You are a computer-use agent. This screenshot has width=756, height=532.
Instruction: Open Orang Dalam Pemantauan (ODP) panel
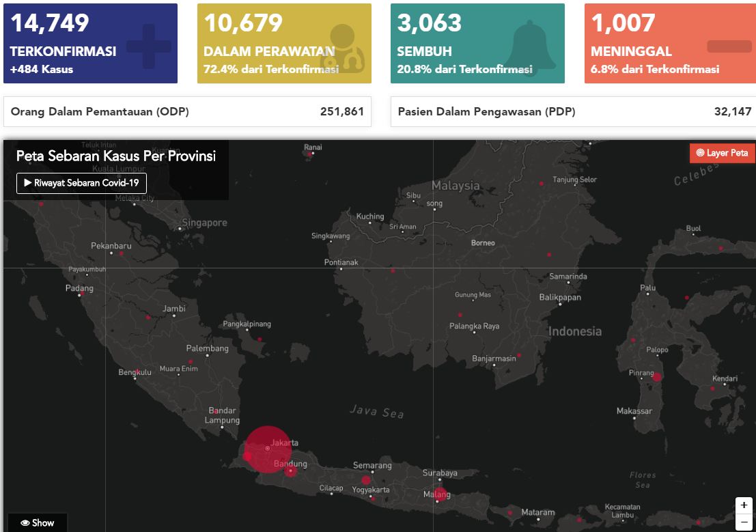(x=187, y=112)
